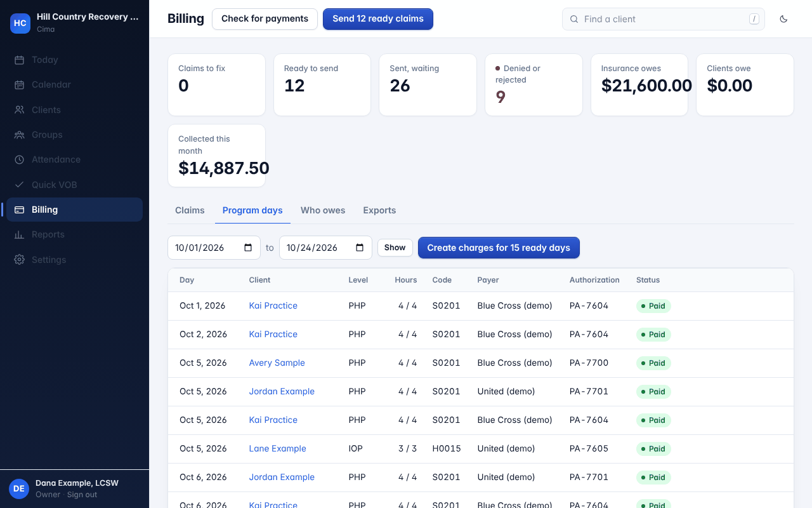Toggle dark mode with the moon icon
The image size is (812, 508).
pos(783,19)
